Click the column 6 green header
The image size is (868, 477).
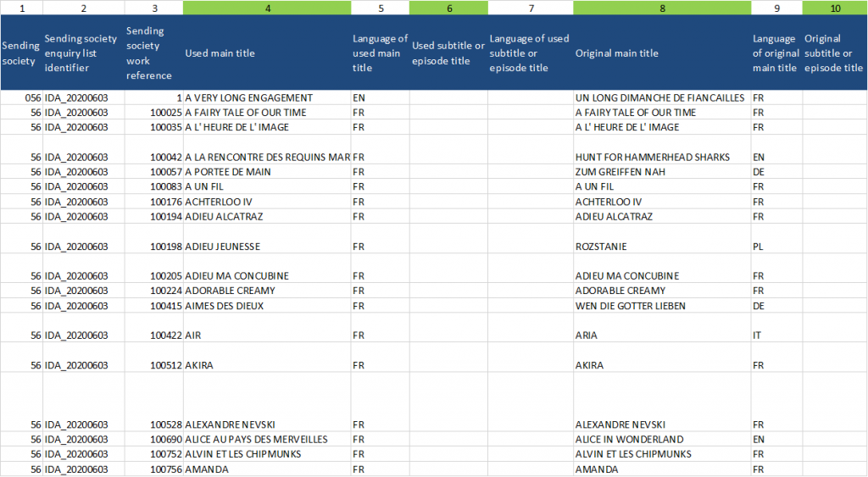tap(448, 8)
